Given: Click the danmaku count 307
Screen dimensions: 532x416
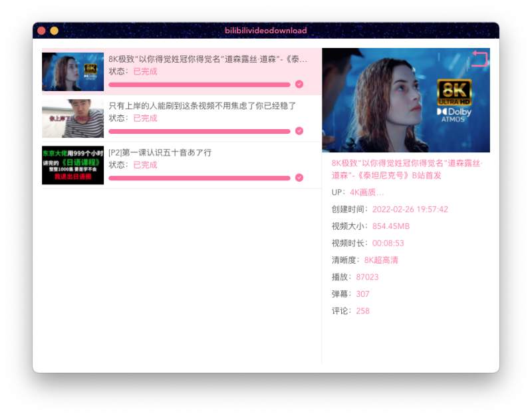Looking at the screenshot, I should tap(362, 294).
